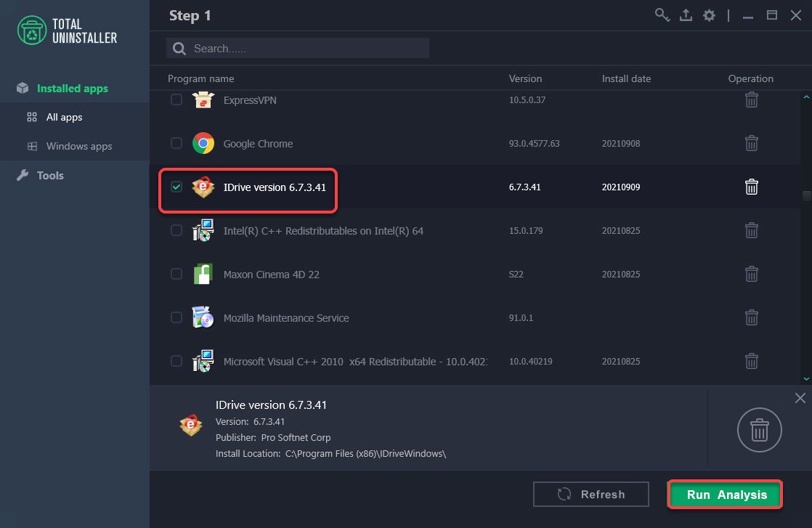
Task: Click version 15.0.179 cell
Action: [526, 230]
